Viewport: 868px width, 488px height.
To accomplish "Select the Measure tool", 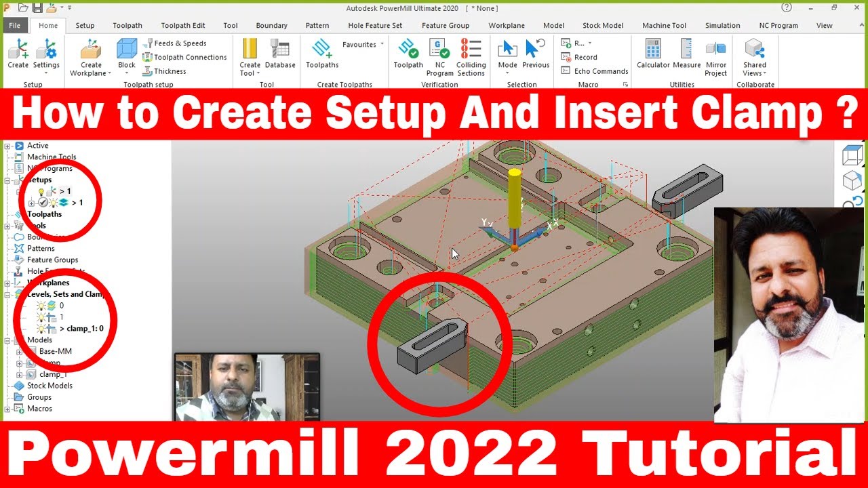I will point(686,54).
